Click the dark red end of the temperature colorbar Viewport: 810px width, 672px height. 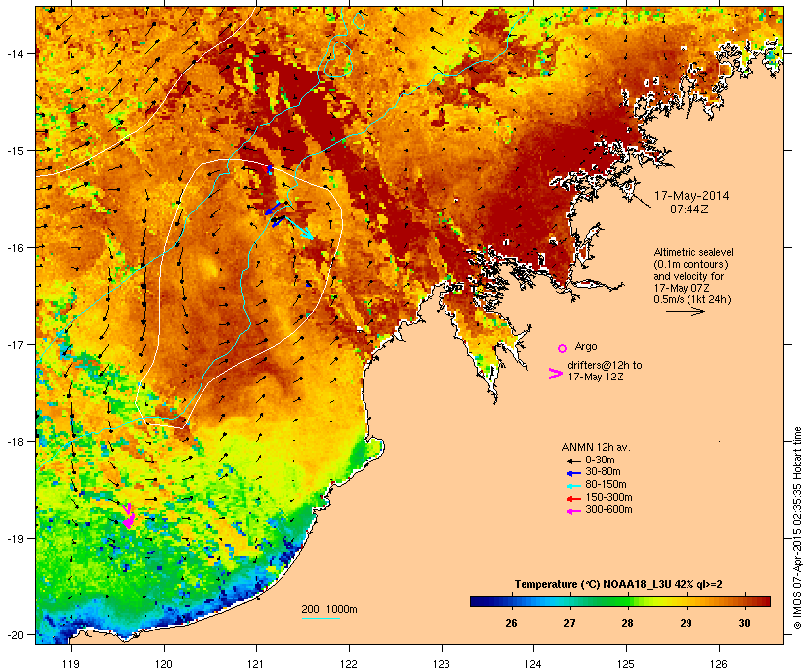[764, 601]
